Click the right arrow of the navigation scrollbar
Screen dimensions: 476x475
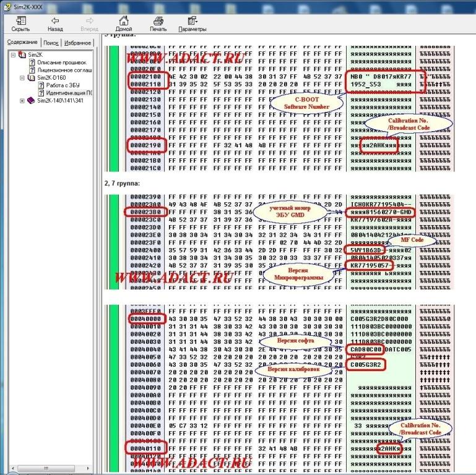pyautogui.click(x=88, y=468)
